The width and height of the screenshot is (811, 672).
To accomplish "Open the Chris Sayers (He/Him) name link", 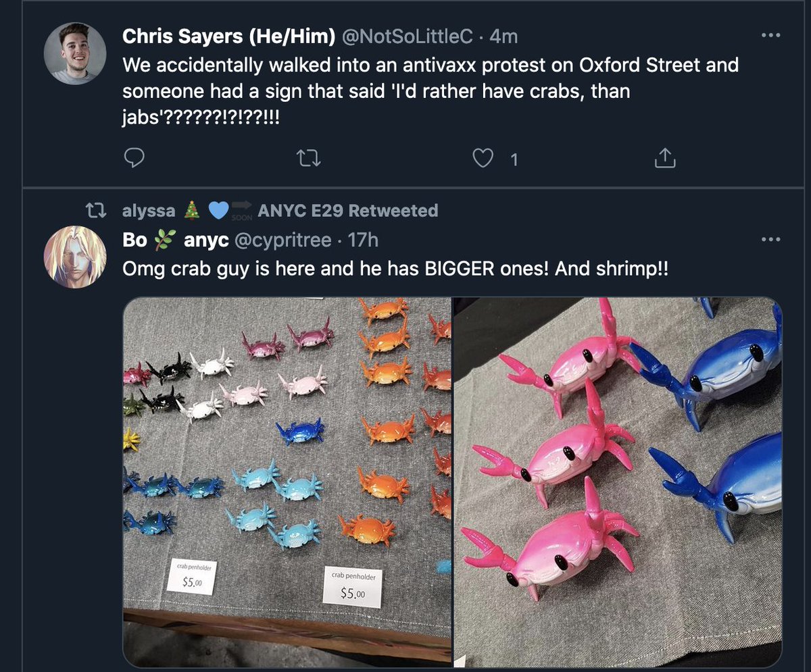I will [229, 36].
